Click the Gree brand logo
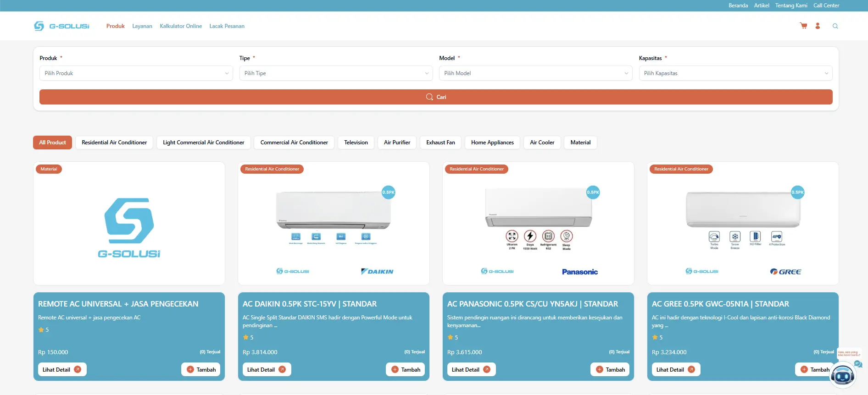Viewport: 868px width, 395px height. [785, 272]
